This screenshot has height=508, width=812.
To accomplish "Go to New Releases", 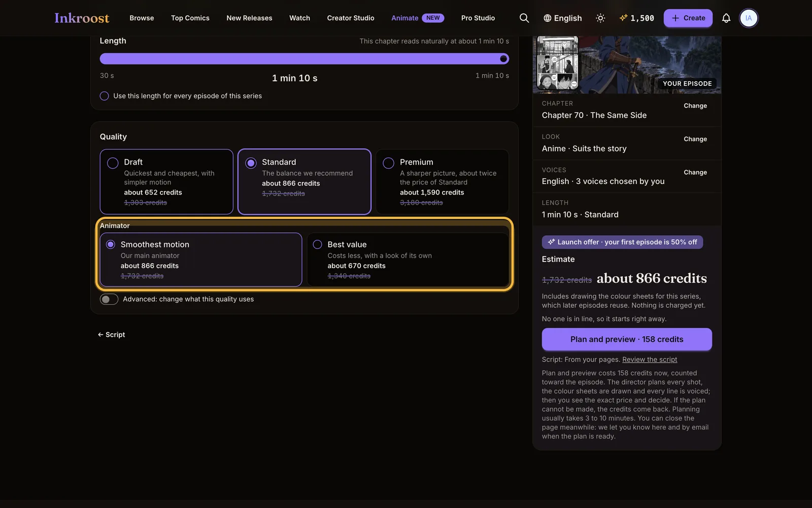I will click(x=249, y=18).
